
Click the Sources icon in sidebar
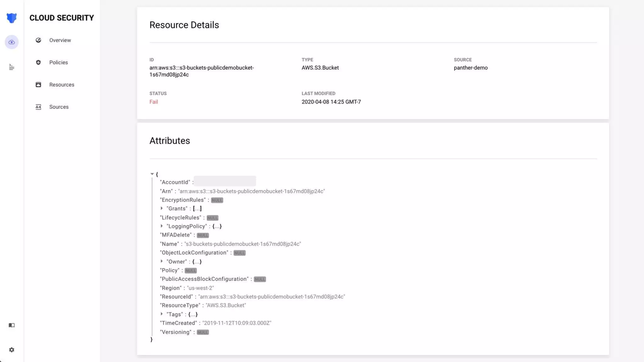[38, 107]
